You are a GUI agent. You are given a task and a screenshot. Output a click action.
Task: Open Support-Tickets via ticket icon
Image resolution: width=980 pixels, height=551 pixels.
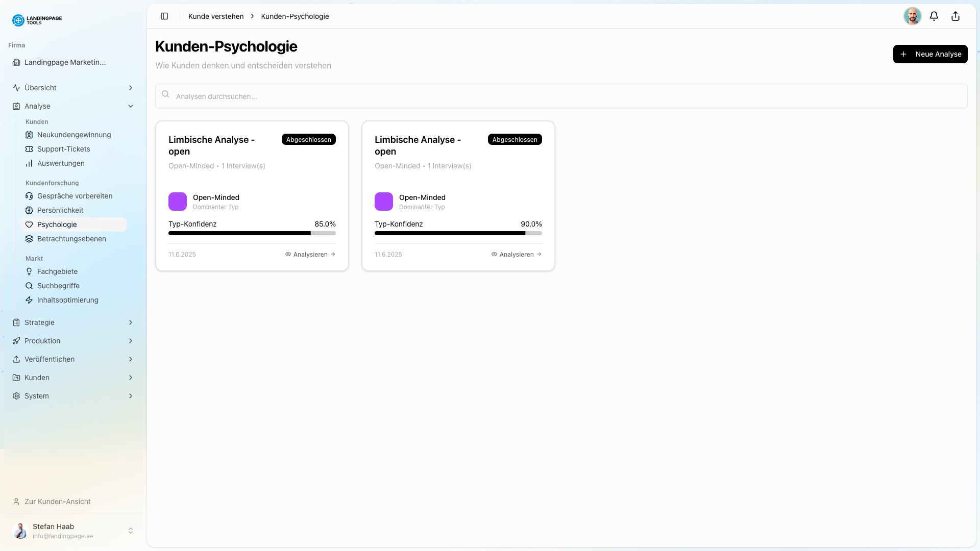(29, 149)
